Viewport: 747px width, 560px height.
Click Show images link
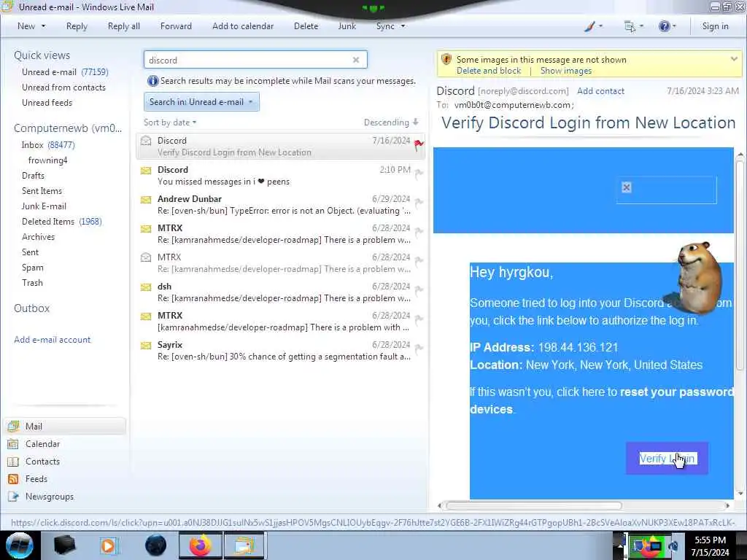pos(566,71)
